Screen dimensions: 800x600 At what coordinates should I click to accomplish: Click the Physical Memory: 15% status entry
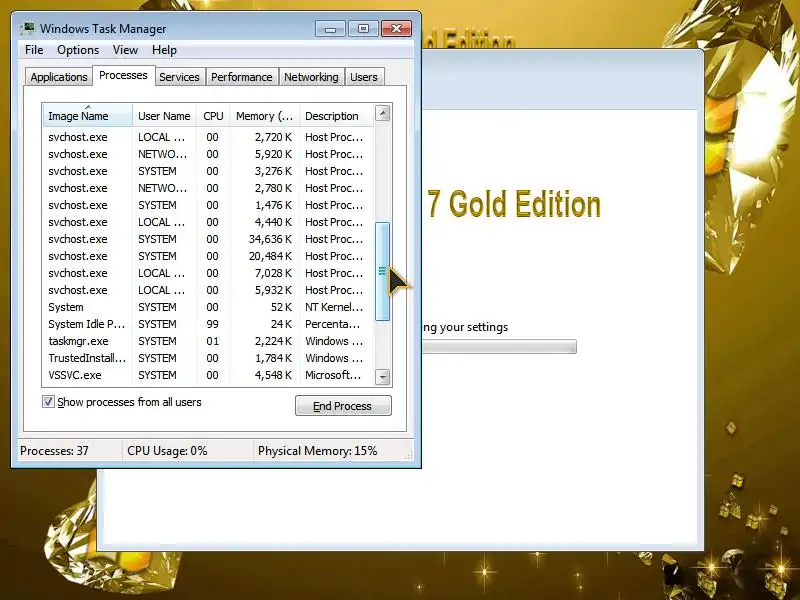click(317, 451)
